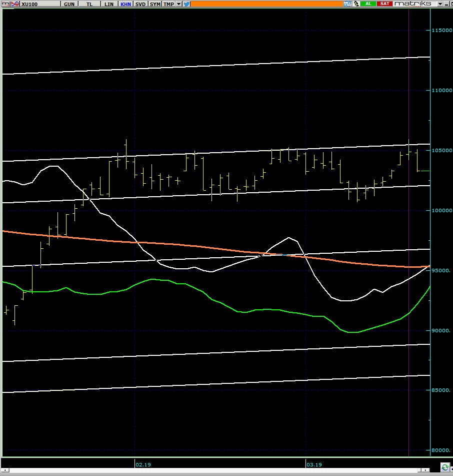Click the Twitter bird icon
453x476 pixels.
186,4
